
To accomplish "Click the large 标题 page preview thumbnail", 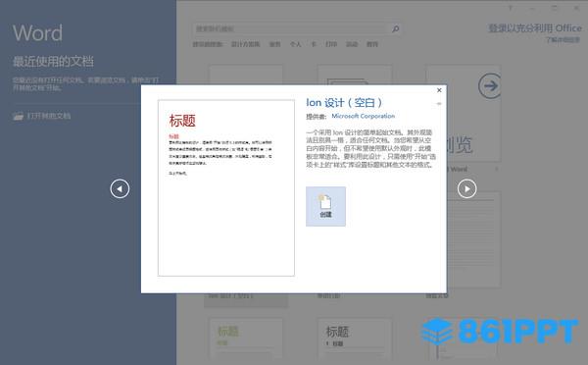I will (x=226, y=187).
